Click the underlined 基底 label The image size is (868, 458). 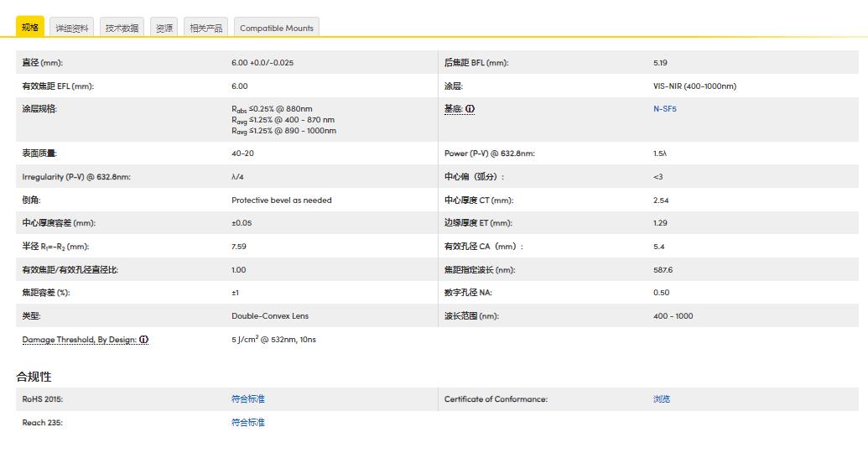[x=453, y=109]
